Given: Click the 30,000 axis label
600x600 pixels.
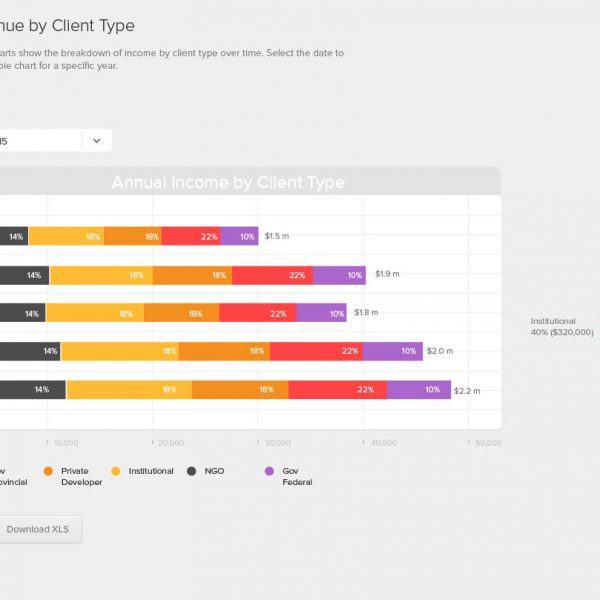Looking at the screenshot, I should [276, 442].
